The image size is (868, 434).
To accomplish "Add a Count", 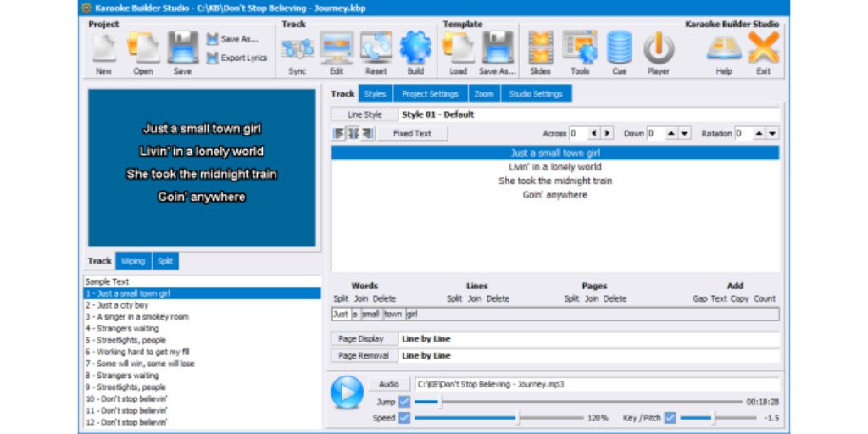I will coord(765,298).
